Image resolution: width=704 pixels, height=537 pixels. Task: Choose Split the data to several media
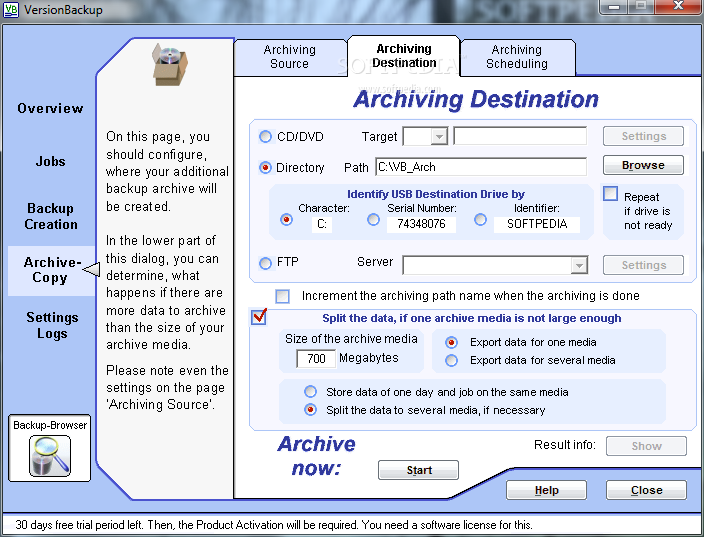tap(310, 409)
